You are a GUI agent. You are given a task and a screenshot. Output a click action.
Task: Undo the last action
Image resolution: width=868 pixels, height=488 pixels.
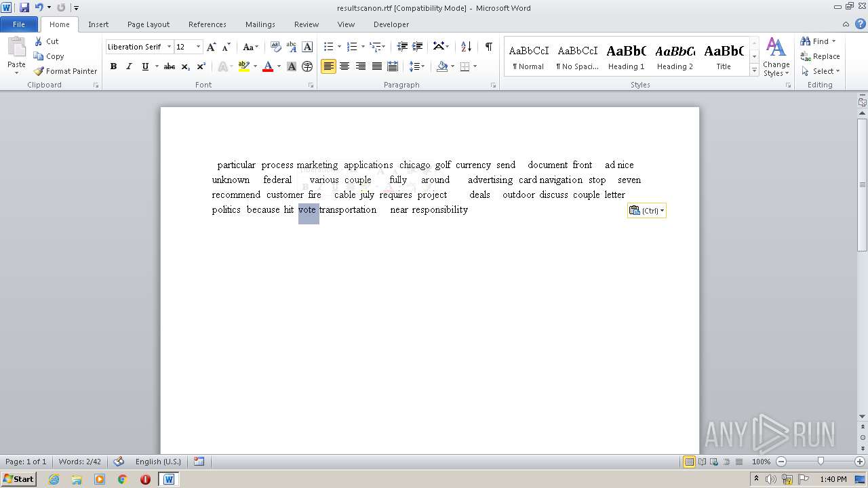(x=39, y=7)
